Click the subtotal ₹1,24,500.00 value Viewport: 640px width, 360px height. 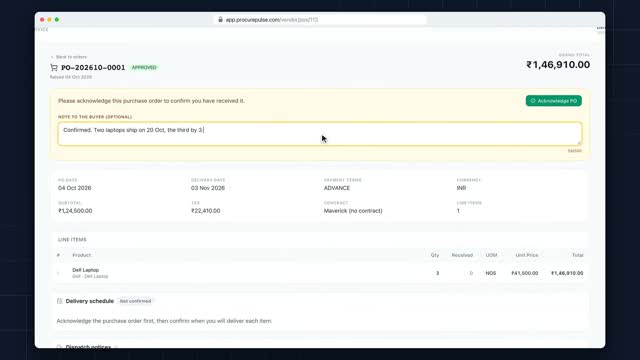(x=75, y=211)
